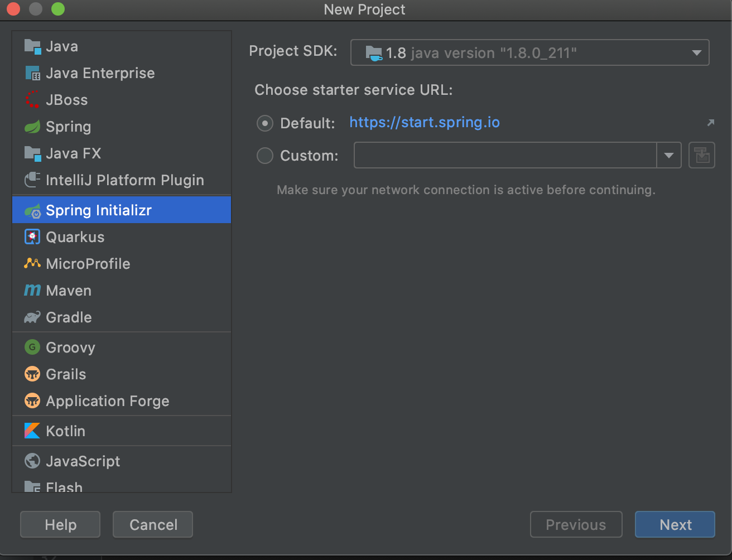Select the Custom starter URL radio button
The width and height of the screenshot is (732, 560).
click(264, 156)
